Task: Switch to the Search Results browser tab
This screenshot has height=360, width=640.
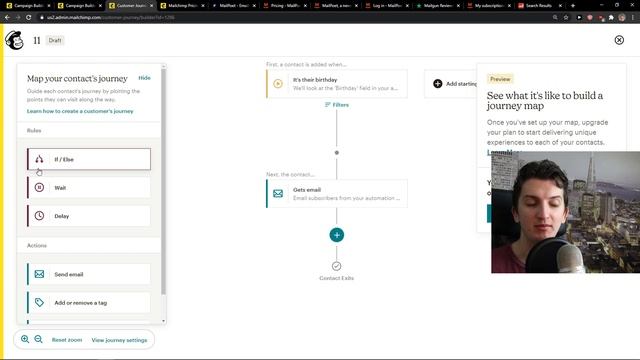Action: click(540, 6)
